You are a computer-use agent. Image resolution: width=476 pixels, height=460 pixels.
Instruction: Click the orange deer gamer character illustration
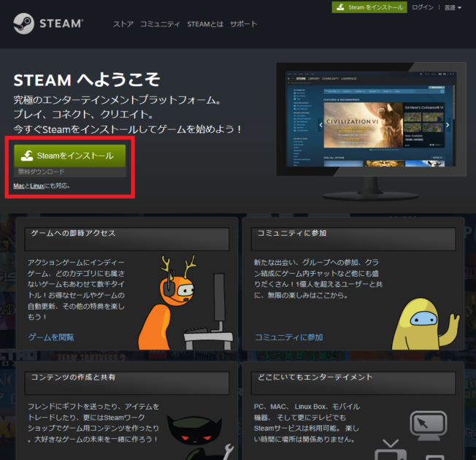point(169,302)
